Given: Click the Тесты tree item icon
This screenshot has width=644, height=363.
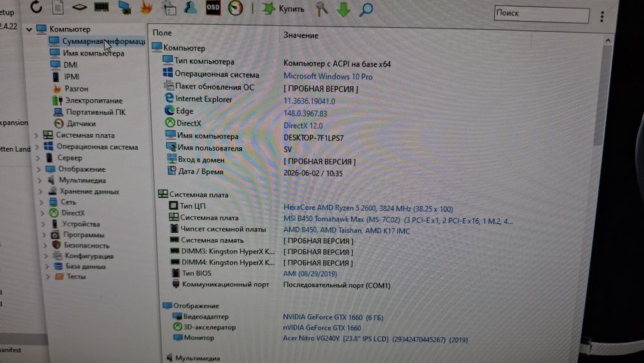Looking at the screenshot, I should tap(59, 277).
